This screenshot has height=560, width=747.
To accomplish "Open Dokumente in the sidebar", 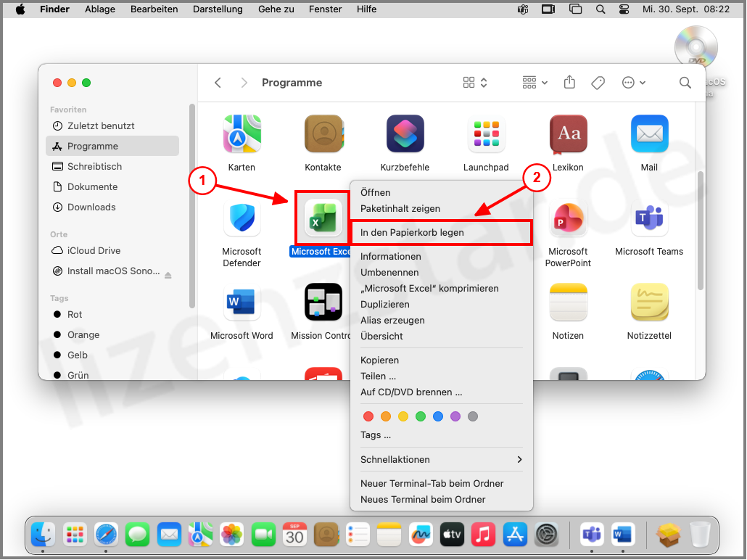I will click(x=112, y=187).
